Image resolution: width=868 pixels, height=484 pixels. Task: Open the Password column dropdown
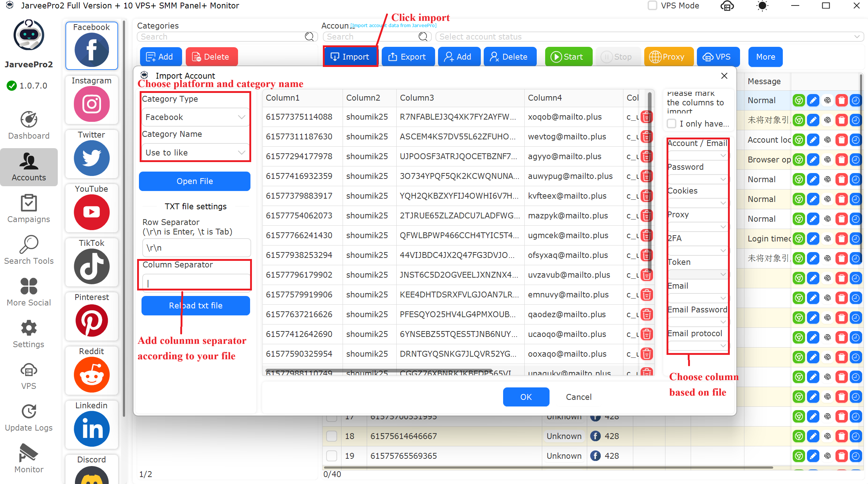[x=698, y=179]
